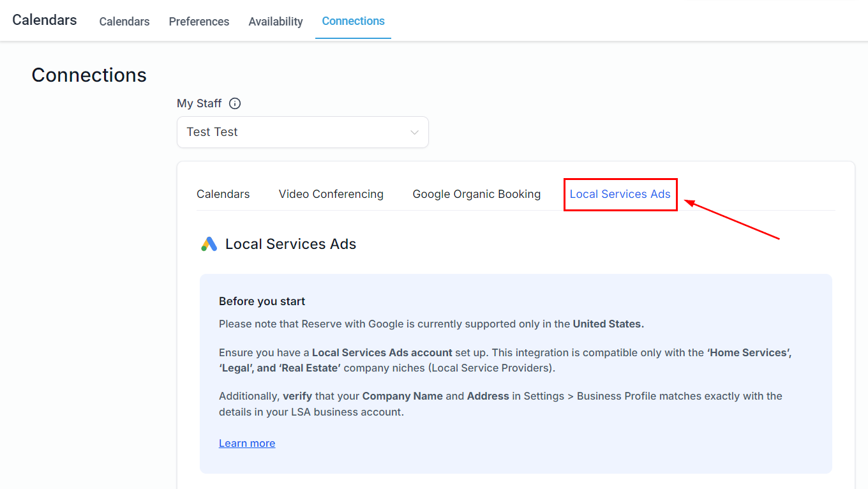Image resolution: width=868 pixels, height=489 pixels.
Task: Go to the Availability tab
Action: 276,21
